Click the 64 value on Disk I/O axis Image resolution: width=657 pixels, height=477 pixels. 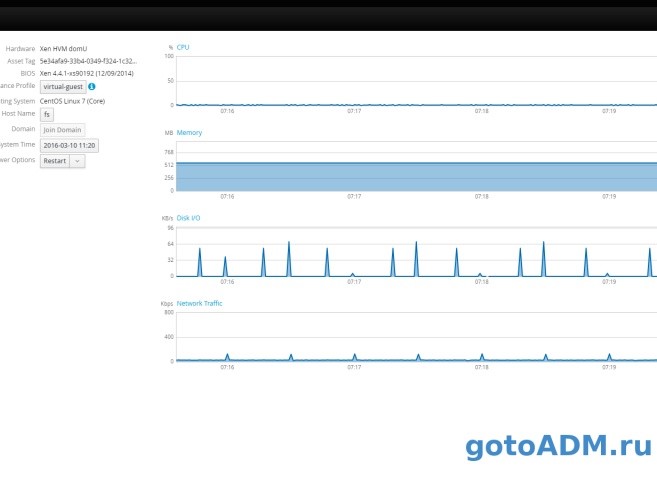click(171, 244)
